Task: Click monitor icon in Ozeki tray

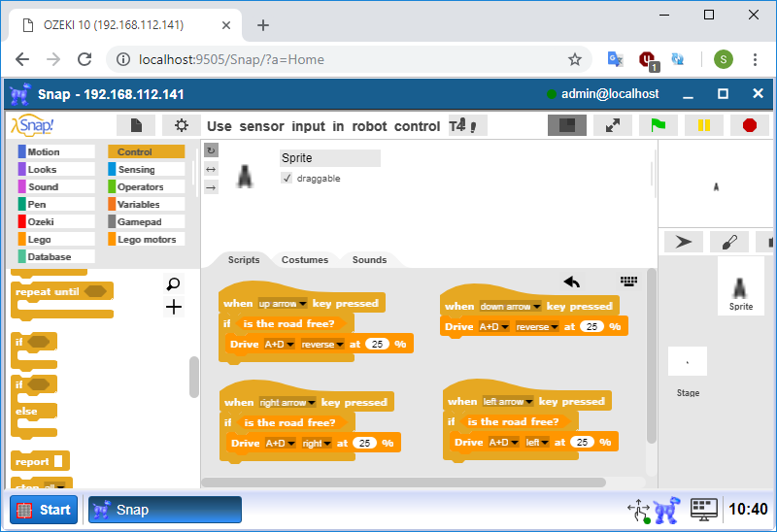Action: click(x=703, y=510)
